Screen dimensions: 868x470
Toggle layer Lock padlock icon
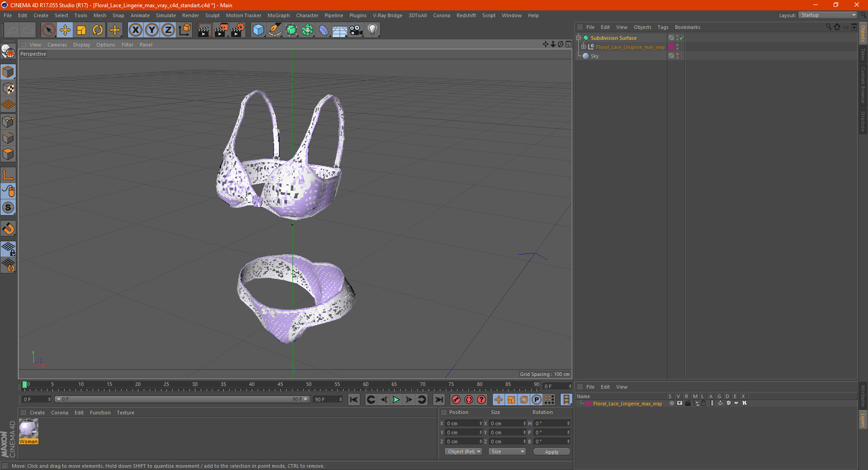703,404
